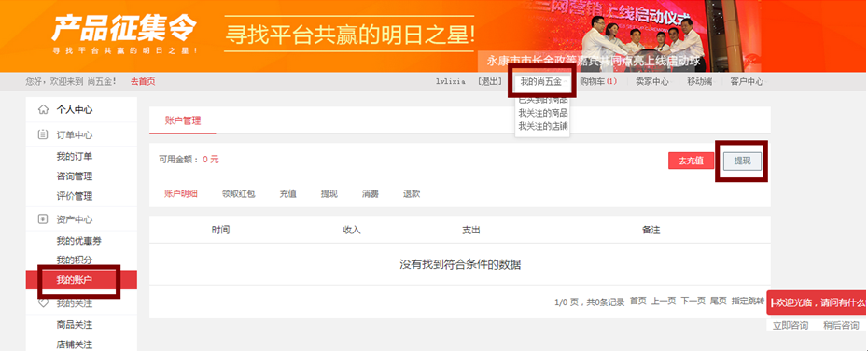Click the asset icon beside 资产中心
Screen dimensions: 868x351
[43, 219]
